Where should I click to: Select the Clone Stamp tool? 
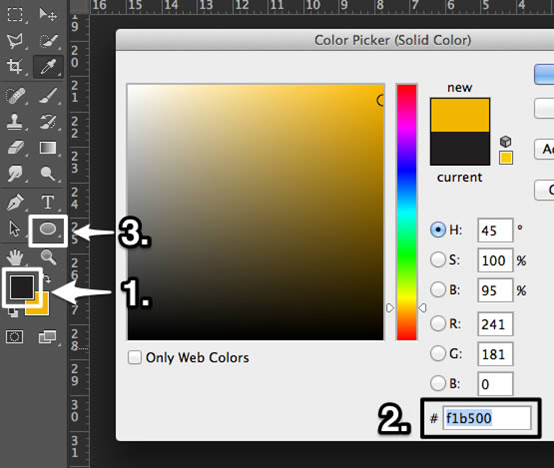[15, 122]
